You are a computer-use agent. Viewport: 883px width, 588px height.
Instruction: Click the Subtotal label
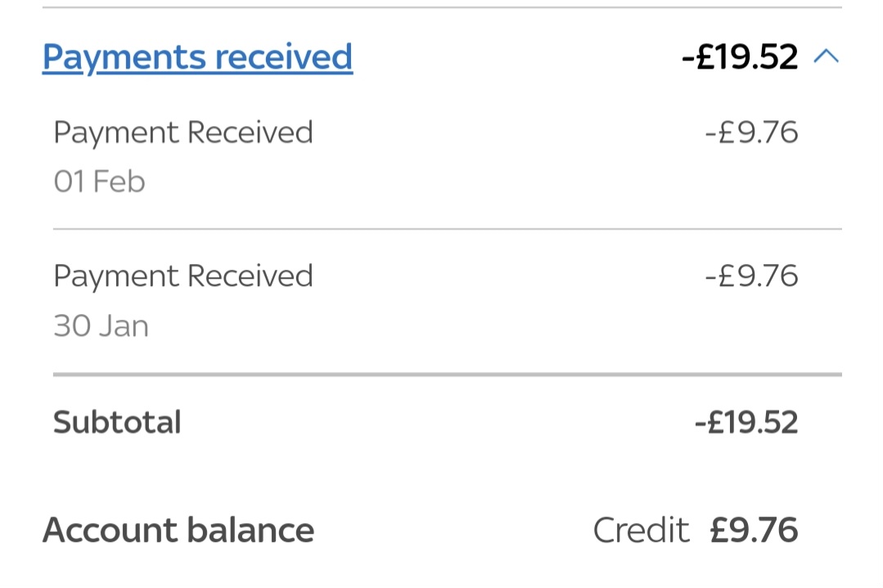tap(117, 423)
